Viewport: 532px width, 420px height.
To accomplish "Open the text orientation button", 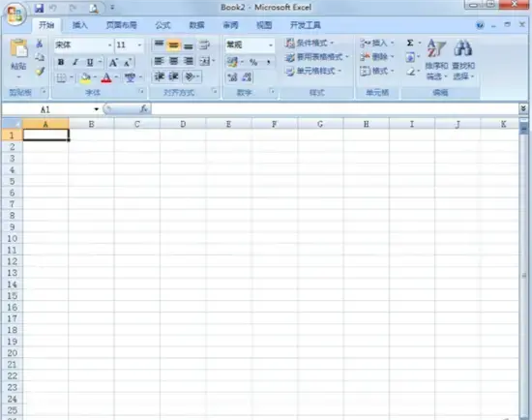I will coord(192,76).
